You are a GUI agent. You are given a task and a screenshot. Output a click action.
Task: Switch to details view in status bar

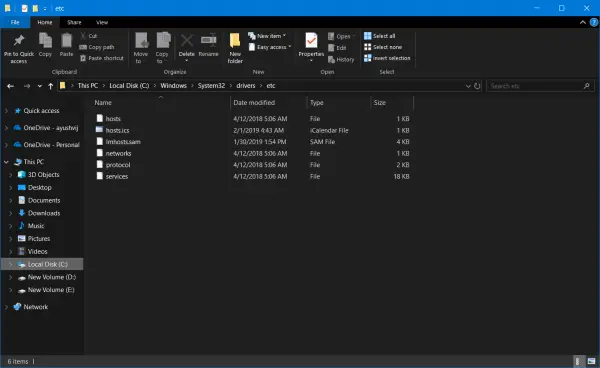(x=578, y=361)
